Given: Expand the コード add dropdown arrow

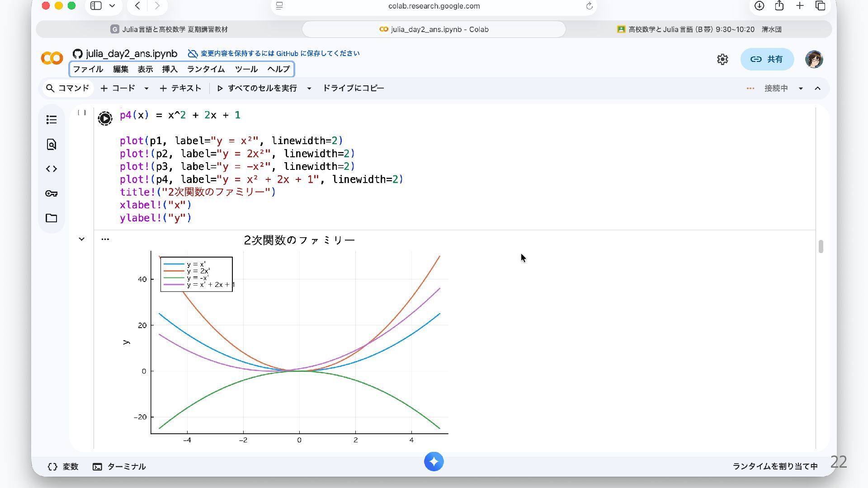Looking at the screenshot, I should pos(146,89).
